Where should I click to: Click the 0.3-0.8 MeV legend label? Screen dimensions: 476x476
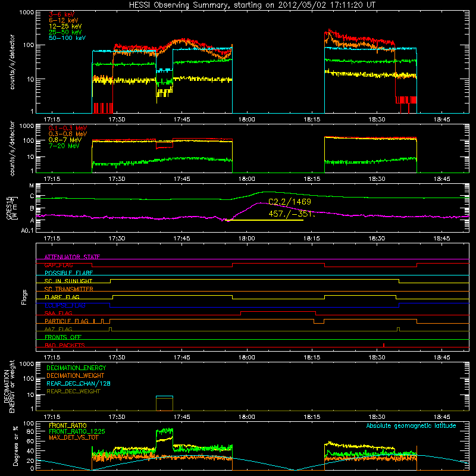[x=68, y=134]
